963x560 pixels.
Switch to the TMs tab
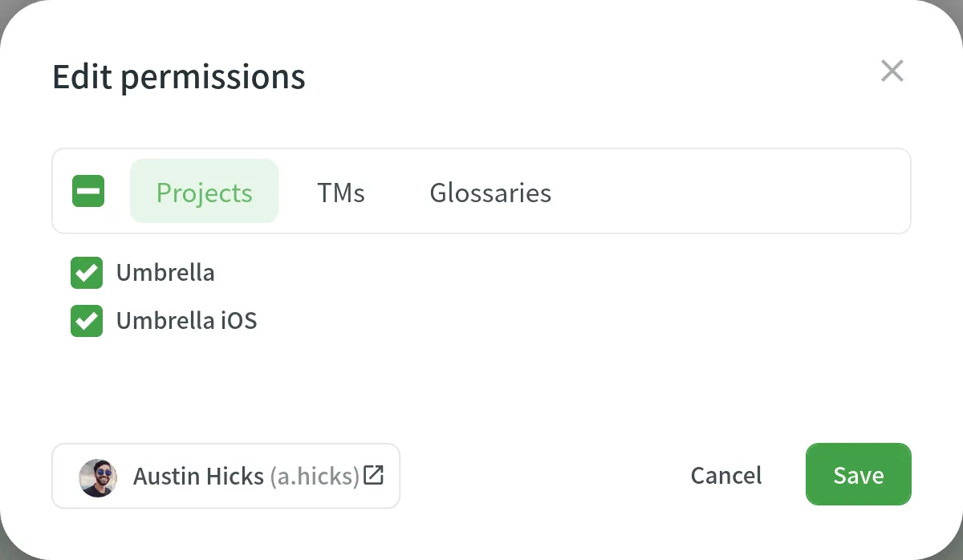[x=340, y=193]
